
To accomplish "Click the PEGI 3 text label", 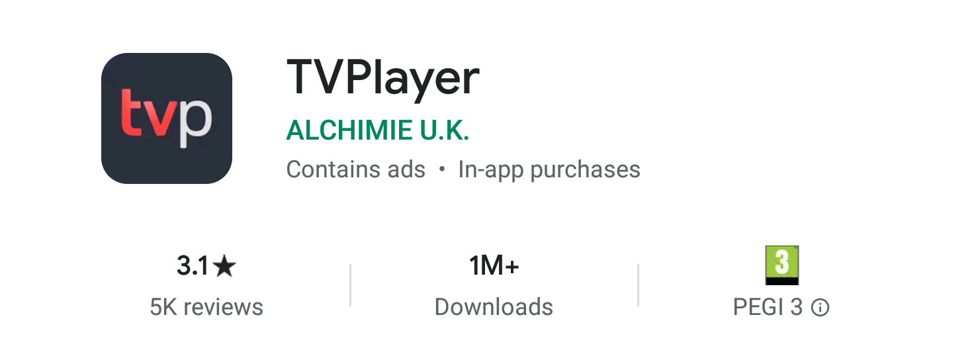I will (768, 308).
